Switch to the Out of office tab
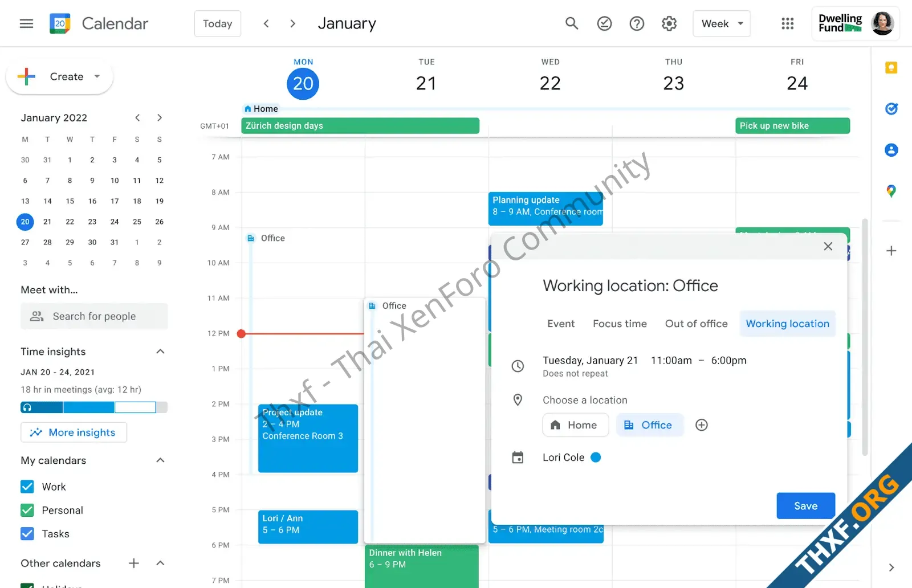 tap(696, 324)
